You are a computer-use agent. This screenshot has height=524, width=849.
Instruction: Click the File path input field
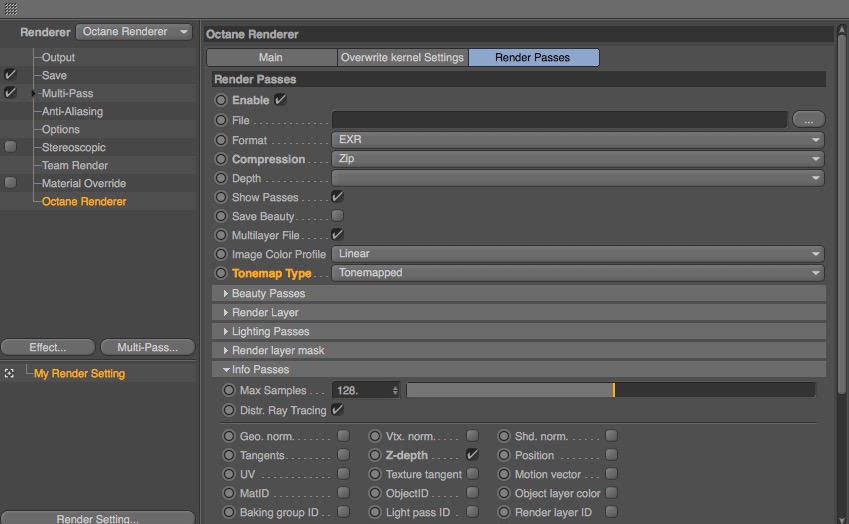[x=559, y=120]
